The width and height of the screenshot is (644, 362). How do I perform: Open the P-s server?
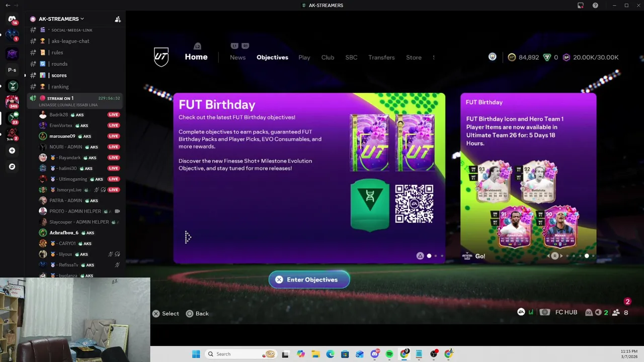click(x=12, y=69)
